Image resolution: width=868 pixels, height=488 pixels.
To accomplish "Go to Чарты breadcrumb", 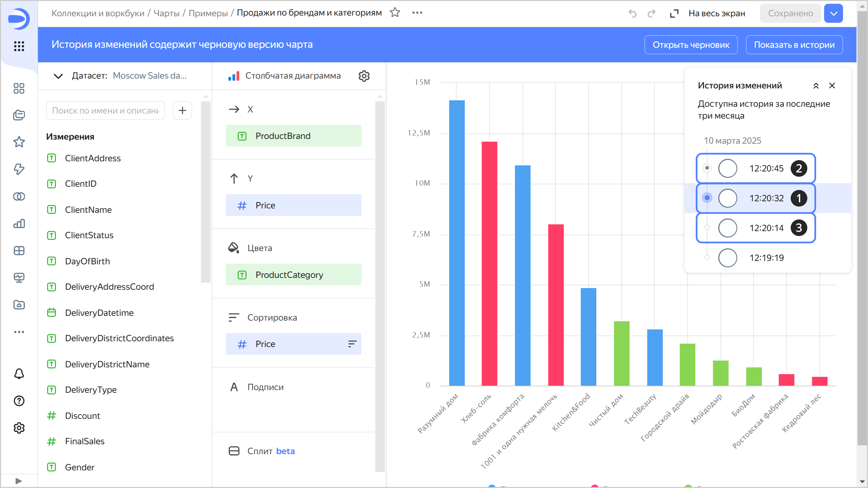I will 166,13.
